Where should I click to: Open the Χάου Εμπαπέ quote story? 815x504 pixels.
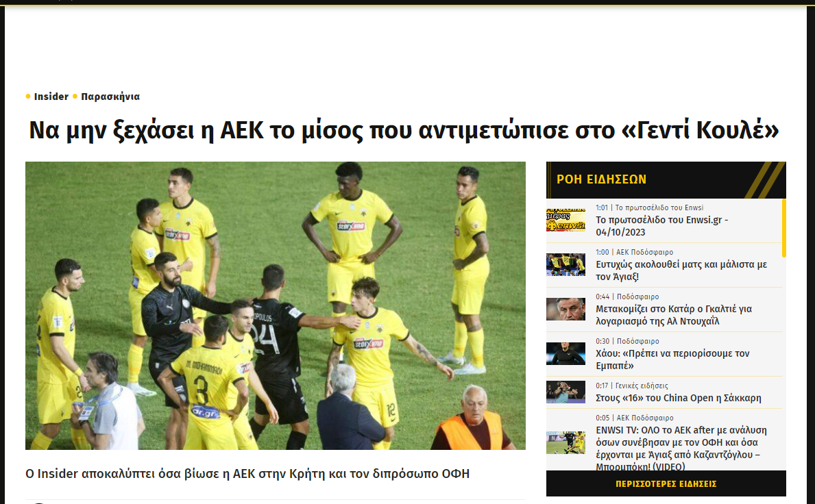pos(672,360)
